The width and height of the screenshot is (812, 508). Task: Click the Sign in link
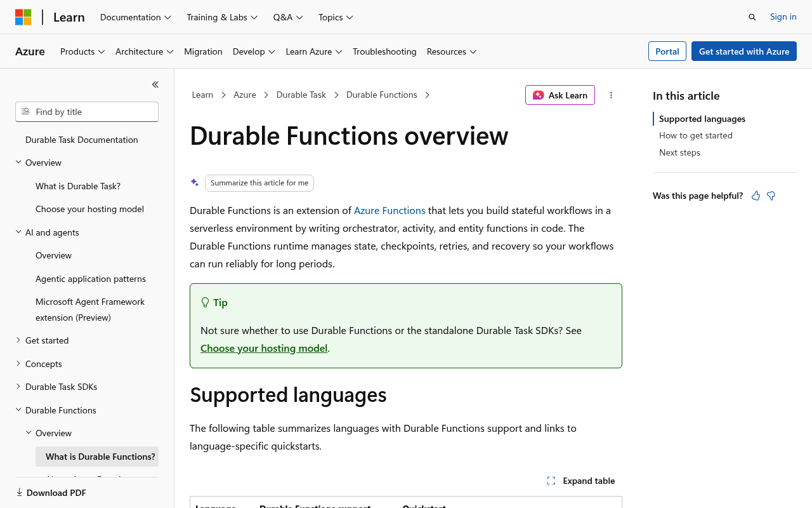[x=783, y=17]
